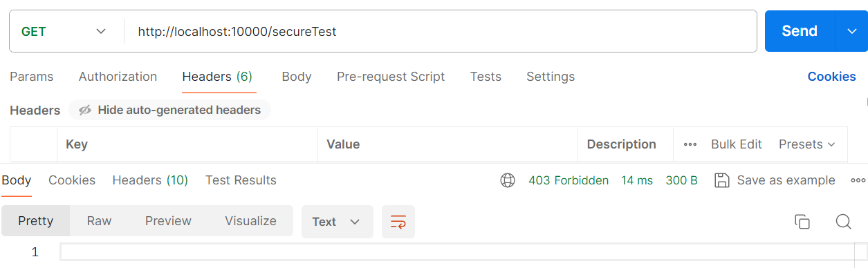868x268 pixels.
Task: Click the globe network information icon
Action: tap(508, 180)
